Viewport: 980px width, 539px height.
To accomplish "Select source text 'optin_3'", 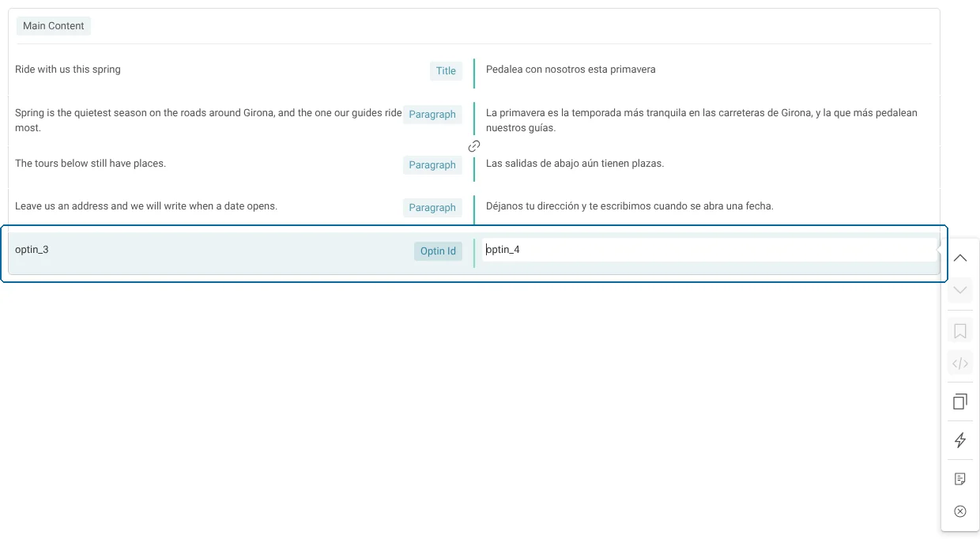I will [32, 250].
